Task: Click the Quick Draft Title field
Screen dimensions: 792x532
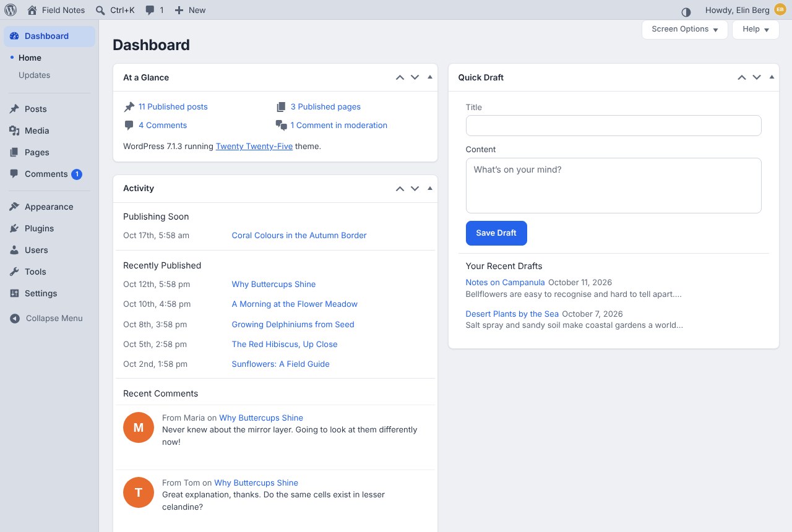Action: click(613, 126)
